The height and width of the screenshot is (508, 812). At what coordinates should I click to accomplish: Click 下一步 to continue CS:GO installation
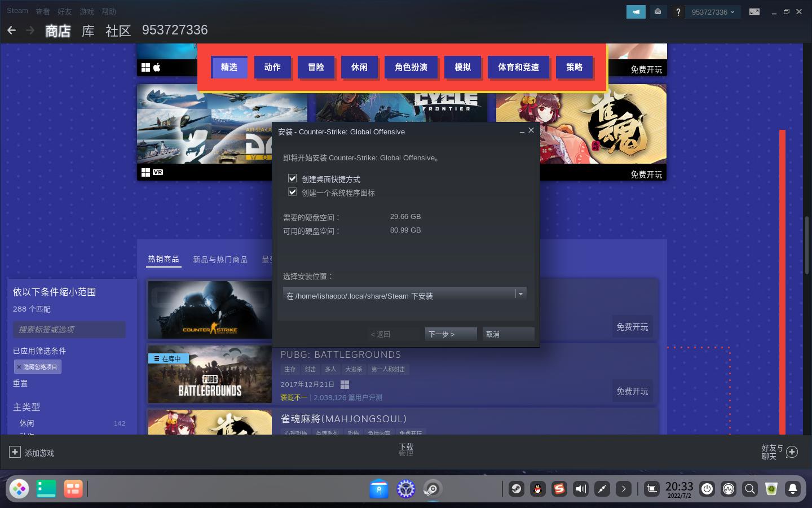(451, 334)
